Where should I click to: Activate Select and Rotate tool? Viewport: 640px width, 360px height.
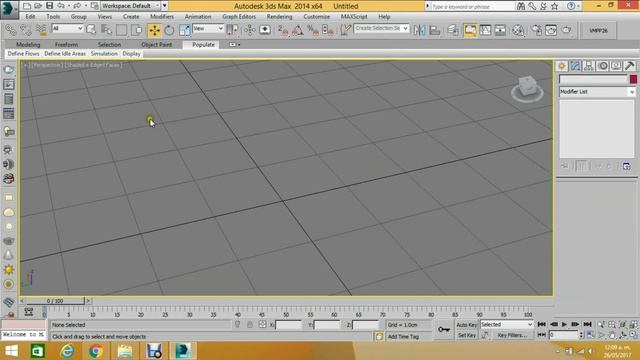(169, 30)
